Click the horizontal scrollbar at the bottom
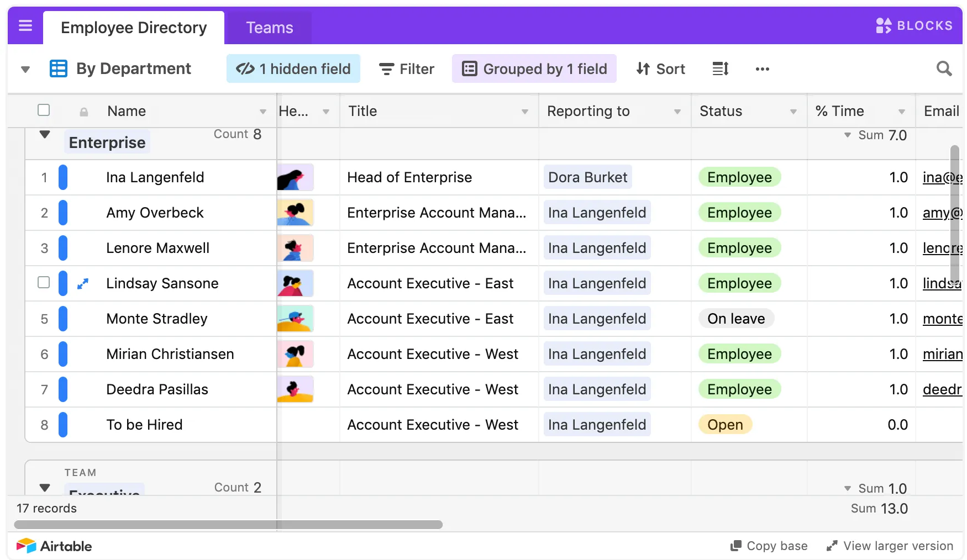Viewport: 967px width, 560px height. coord(229,525)
